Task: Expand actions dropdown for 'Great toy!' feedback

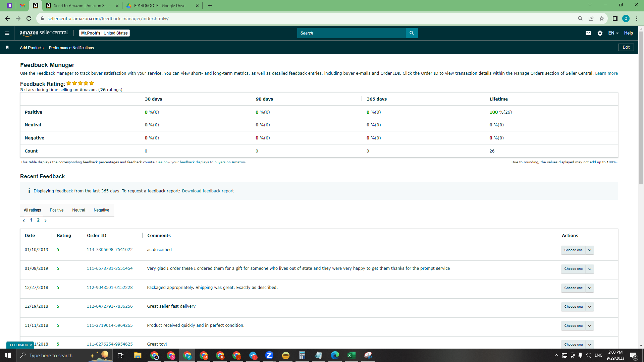Action: (590, 345)
